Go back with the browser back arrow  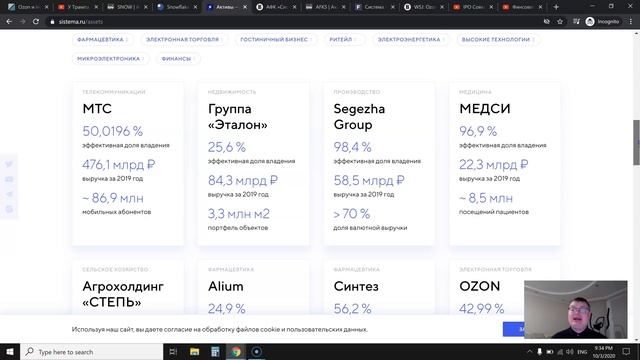9,22
